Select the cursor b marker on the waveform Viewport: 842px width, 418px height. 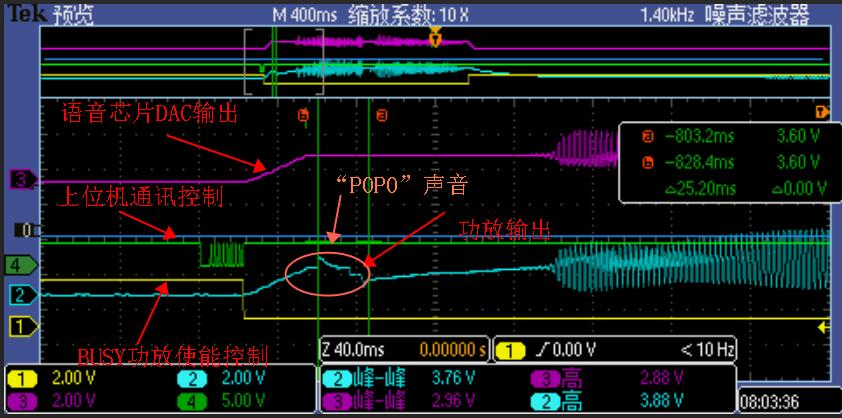click(x=304, y=115)
